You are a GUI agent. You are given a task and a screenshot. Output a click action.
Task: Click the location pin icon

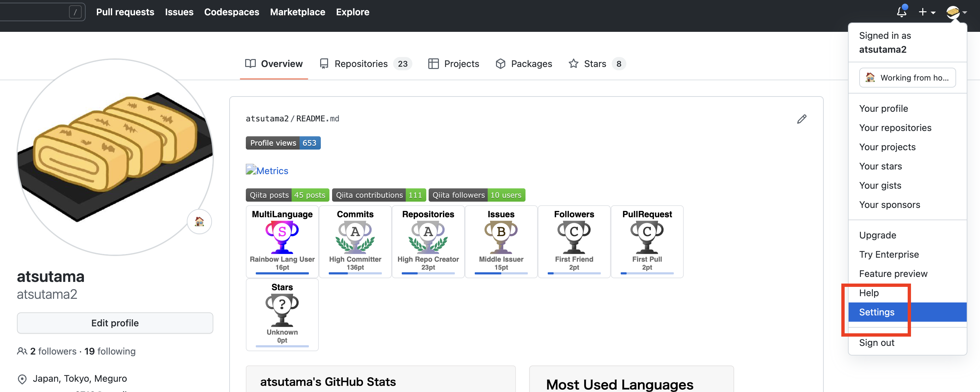click(22, 378)
